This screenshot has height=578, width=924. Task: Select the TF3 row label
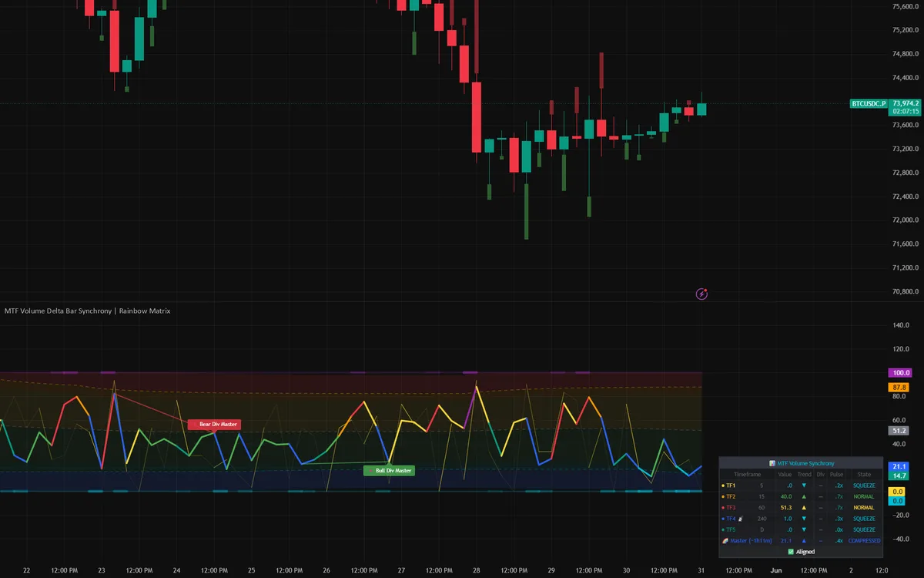coord(731,507)
